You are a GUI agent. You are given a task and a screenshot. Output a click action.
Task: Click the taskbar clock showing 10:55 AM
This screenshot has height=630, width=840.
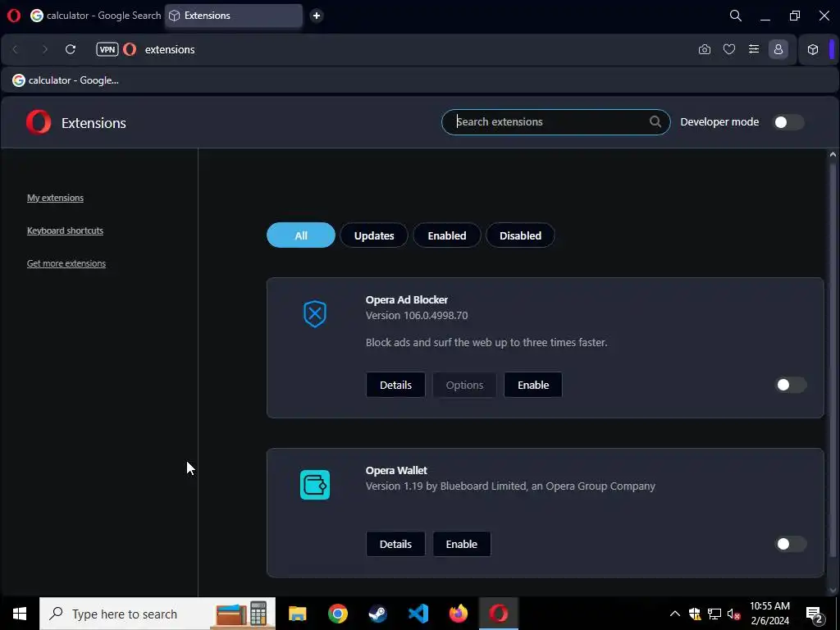(x=769, y=614)
